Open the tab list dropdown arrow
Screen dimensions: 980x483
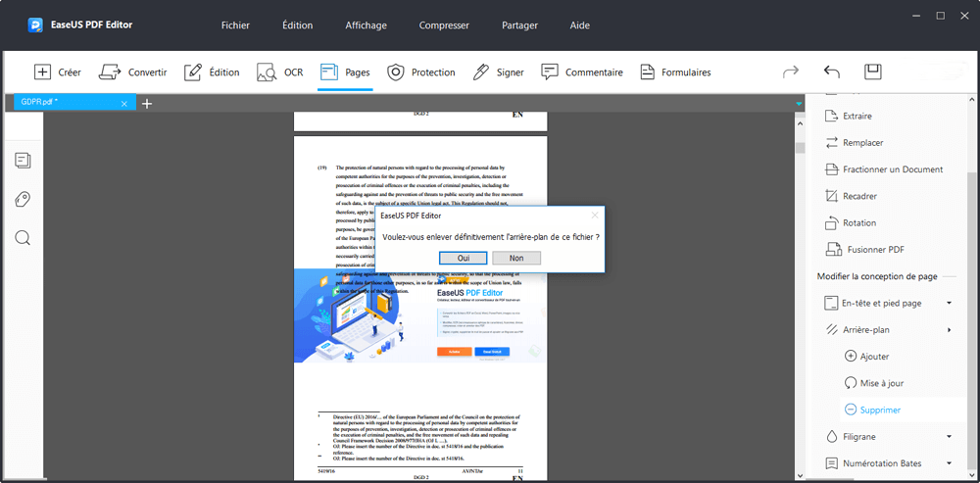[x=799, y=104]
